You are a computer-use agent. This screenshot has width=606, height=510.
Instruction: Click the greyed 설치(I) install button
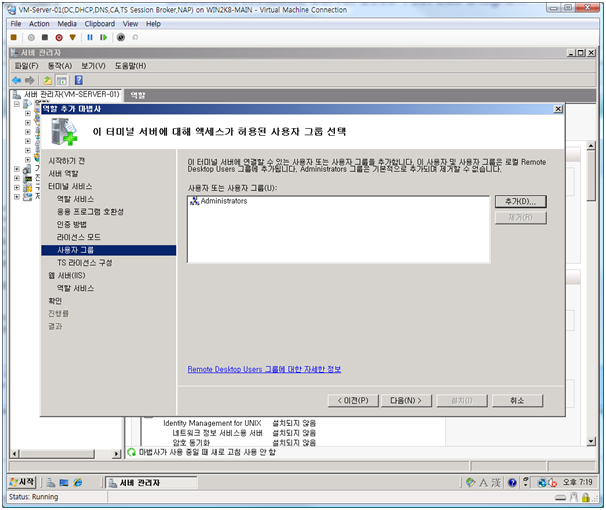[462, 401]
